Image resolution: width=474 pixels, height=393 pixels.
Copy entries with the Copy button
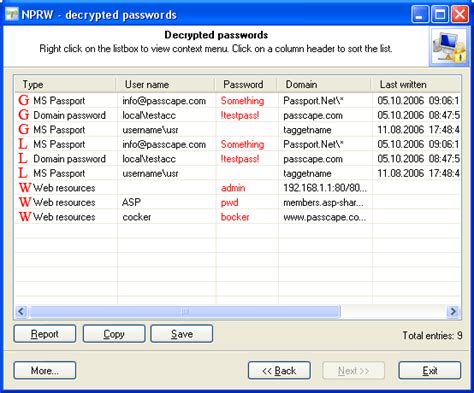(114, 334)
